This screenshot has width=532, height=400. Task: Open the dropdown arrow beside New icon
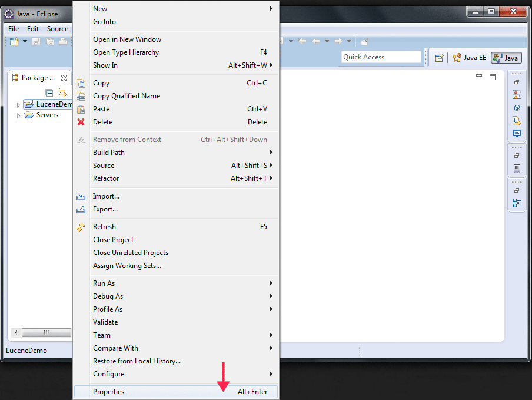click(25, 41)
